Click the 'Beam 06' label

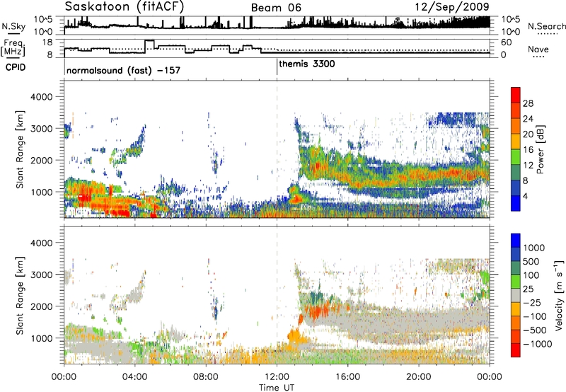(x=276, y=8)
